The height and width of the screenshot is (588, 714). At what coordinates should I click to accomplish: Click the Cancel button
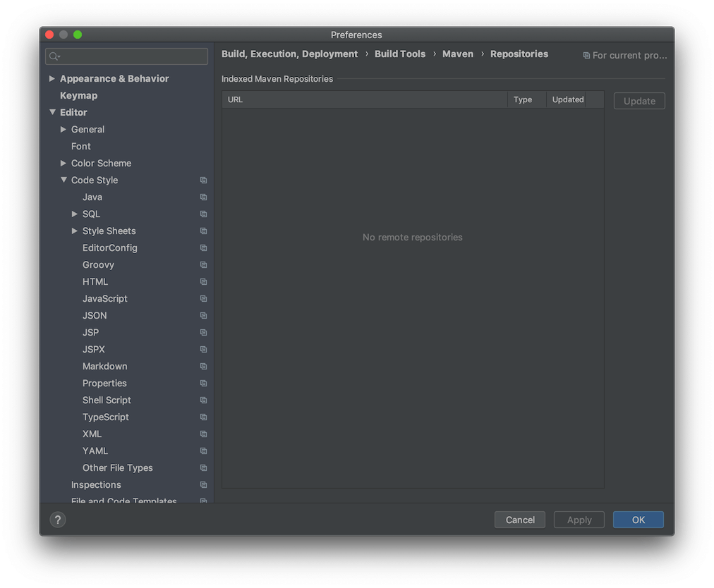520,520
